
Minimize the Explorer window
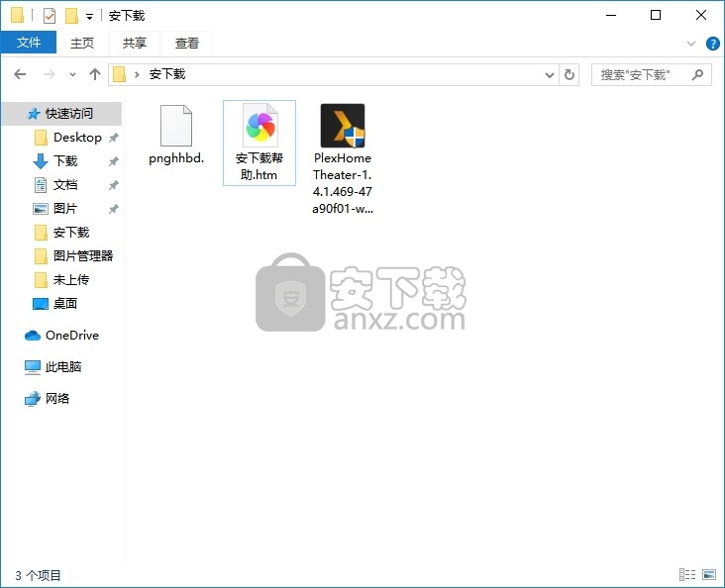click(x=611, y=15)
